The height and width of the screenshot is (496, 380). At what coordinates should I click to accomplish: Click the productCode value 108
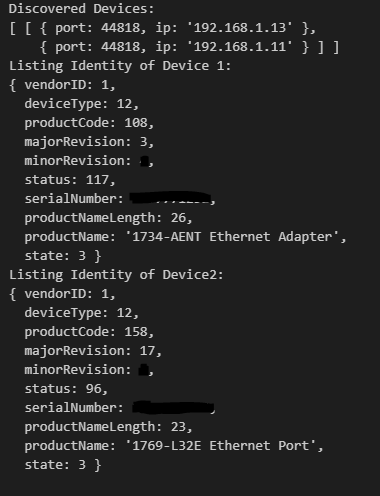coord(136,123)
